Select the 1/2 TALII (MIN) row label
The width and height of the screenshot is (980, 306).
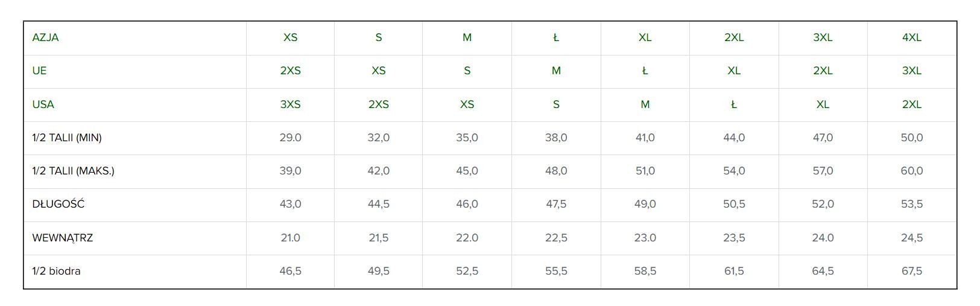pyautogui.click(x=67, y=138)
